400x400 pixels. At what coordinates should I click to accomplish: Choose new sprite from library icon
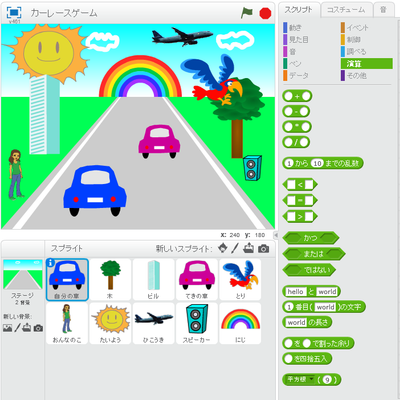(223, 248)
